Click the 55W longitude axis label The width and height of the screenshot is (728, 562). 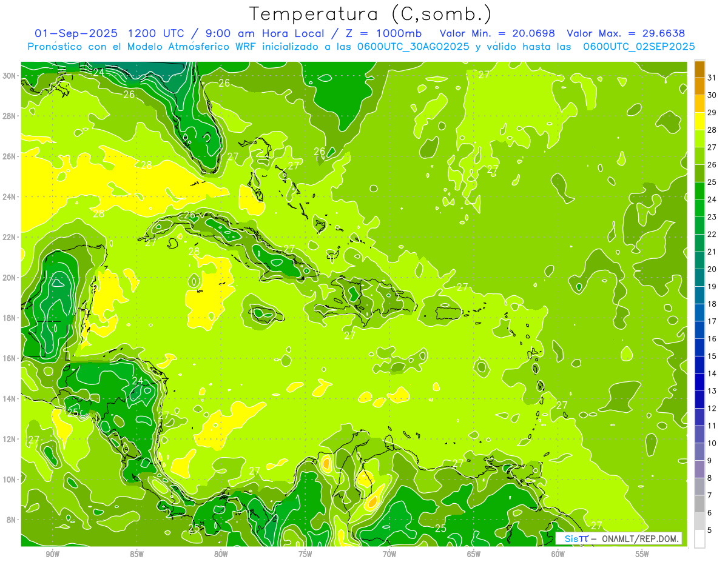point(642,554)
